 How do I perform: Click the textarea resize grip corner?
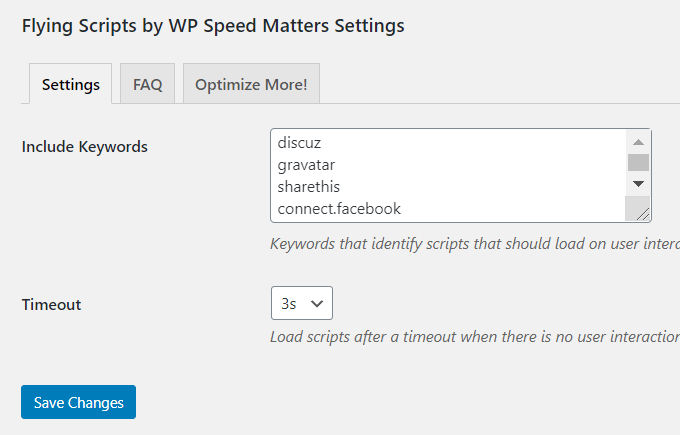643,214
